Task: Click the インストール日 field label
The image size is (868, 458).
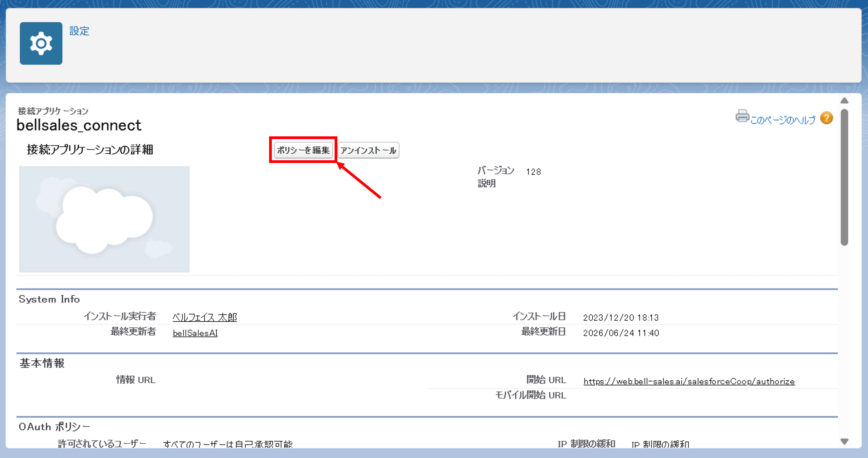Action: pyautogui.click(x=539, y=316)
